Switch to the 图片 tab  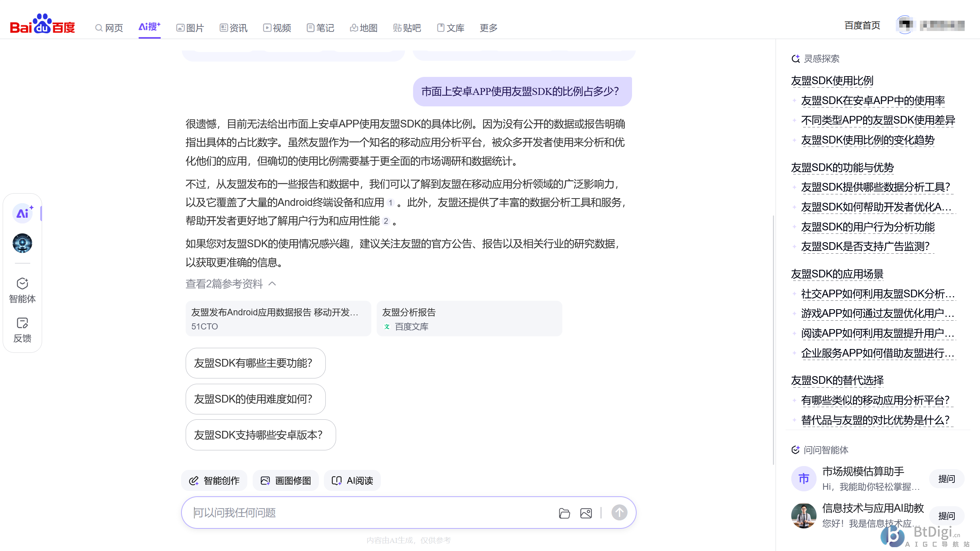click(190, 28)
